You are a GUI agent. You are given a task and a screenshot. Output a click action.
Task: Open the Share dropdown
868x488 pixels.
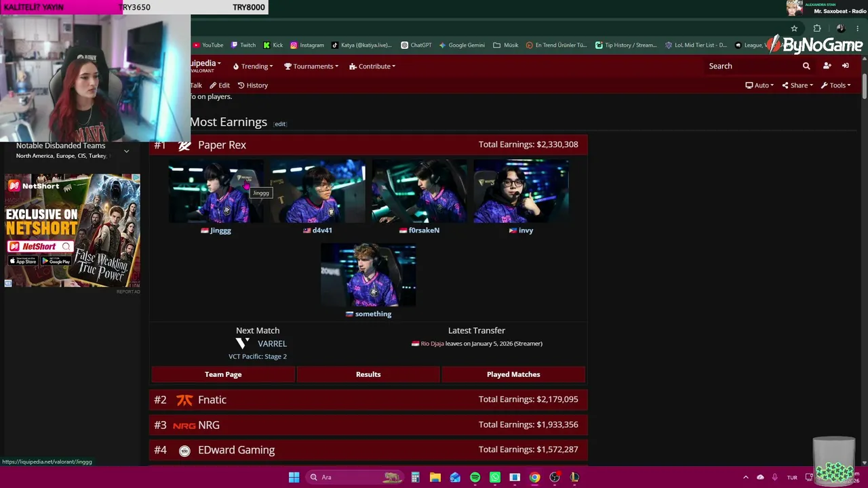pyautogui.click(x=797, y=85)
